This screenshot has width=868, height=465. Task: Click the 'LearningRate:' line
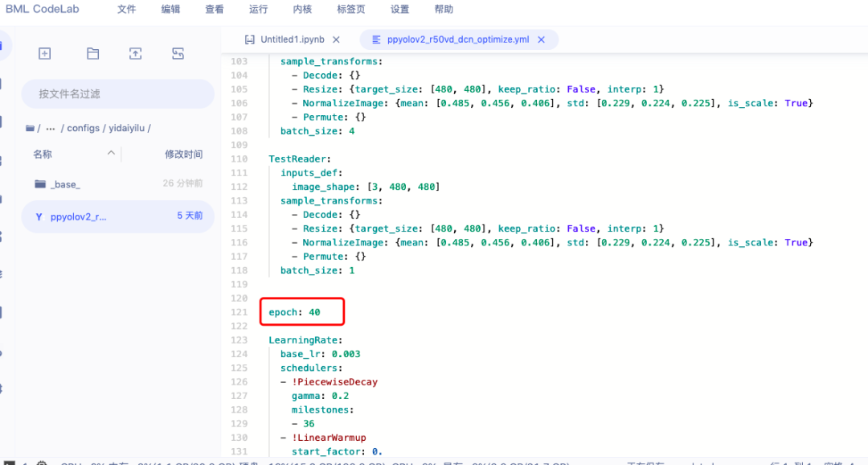click(x=305, y=339)
